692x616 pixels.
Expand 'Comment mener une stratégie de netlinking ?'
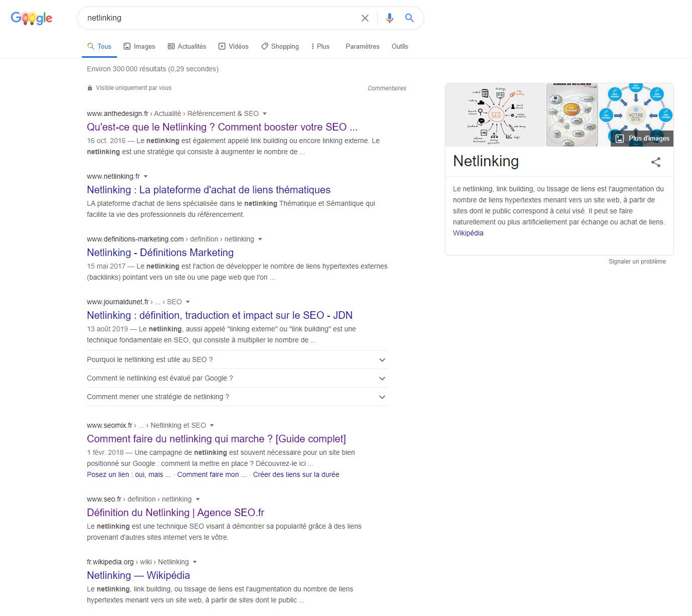pyautogui.click(x=237, y=397)
